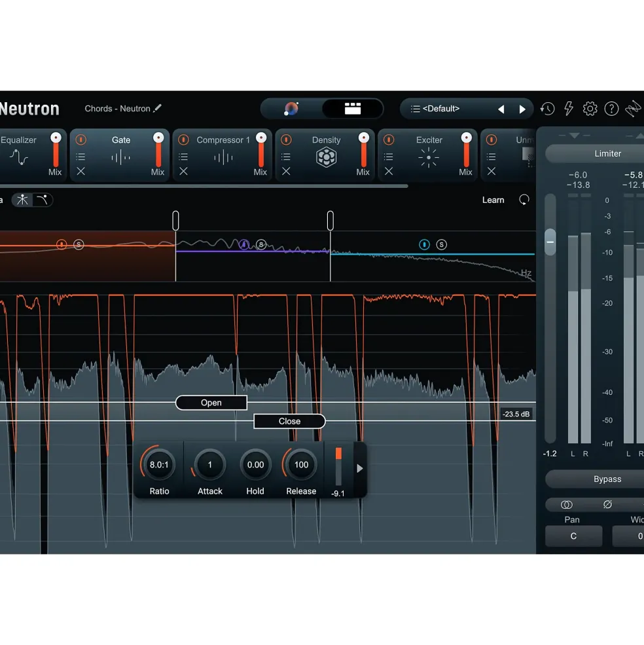This screenshot has width=644, height=645.
Task: Remove the Unmask module with X
Action: (491, 171)
